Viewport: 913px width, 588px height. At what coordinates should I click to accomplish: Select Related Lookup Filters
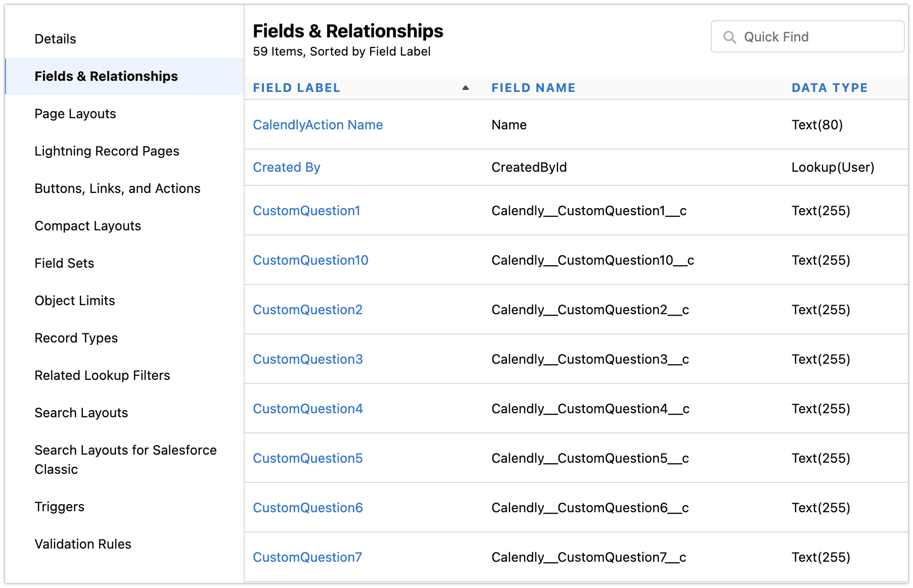click(102, 375)
